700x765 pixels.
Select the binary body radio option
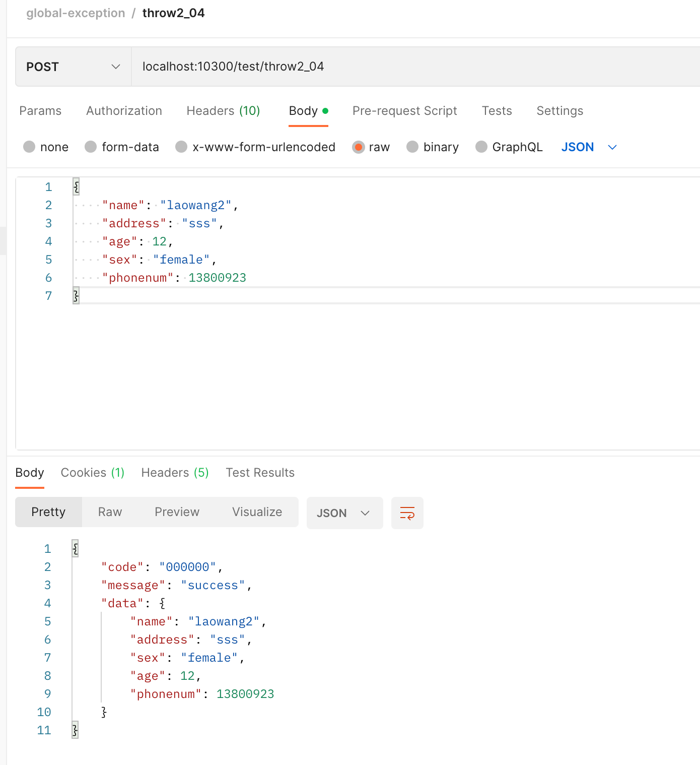[412, 147]
